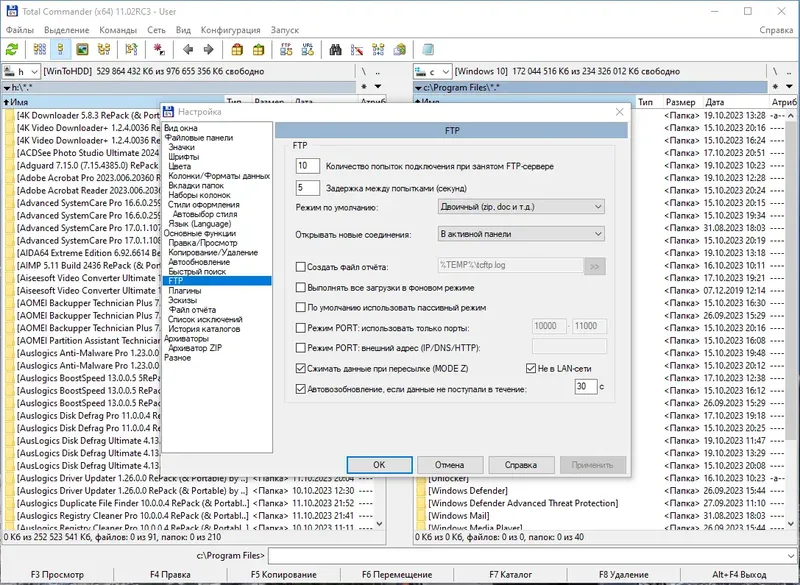Sort right panel by 'Размер' column header
The image size is (800, 585).
coord(681,102)
